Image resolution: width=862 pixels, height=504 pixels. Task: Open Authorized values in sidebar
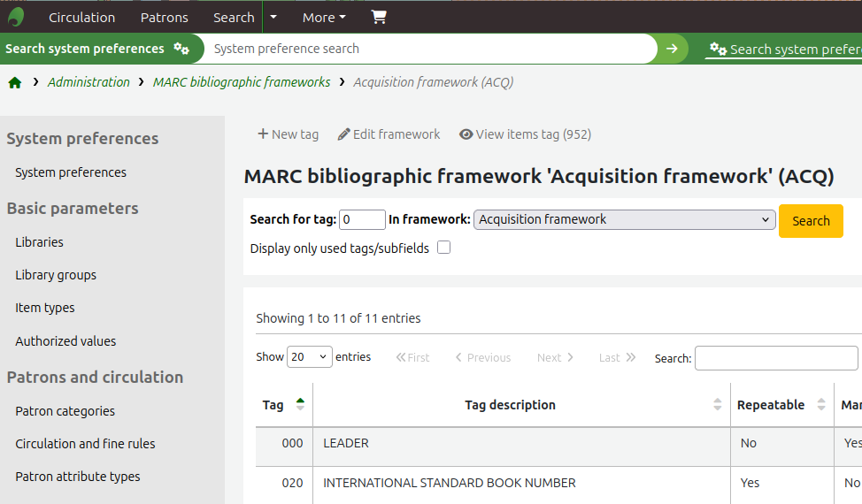pos(65,341)
